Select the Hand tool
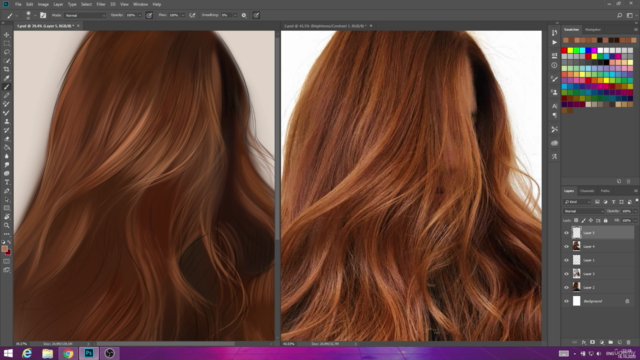This screenshot has height=360, width=640. (x=7, y=217)
